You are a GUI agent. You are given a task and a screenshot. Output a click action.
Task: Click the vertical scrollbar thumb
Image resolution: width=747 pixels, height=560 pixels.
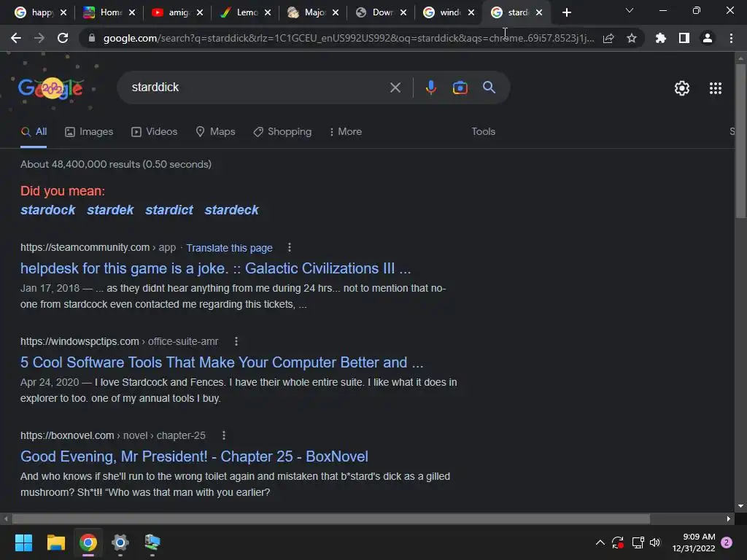pos(740,141)
